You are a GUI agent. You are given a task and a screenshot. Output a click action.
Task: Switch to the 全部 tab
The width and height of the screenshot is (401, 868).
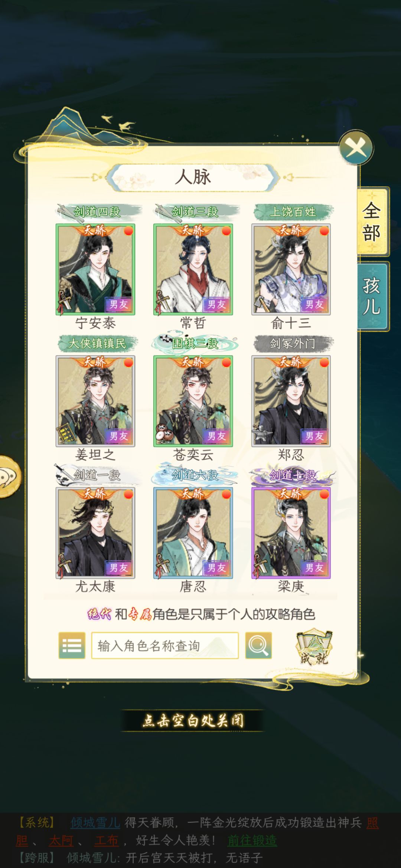372,222
